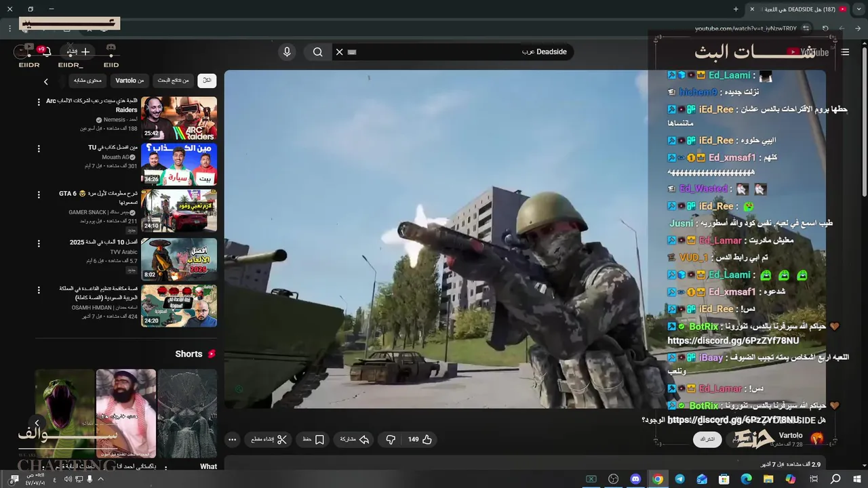Open more actions ellipsis under video
The height and width of the screenshot is (488, 868).
click(x=233, y=439)
